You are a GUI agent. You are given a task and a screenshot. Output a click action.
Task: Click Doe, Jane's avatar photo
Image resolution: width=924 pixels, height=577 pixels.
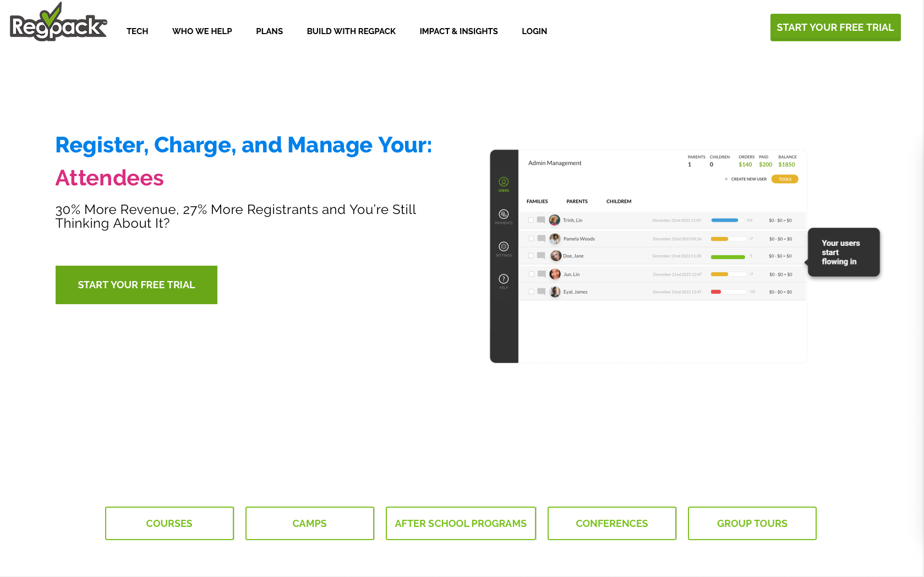556,256
